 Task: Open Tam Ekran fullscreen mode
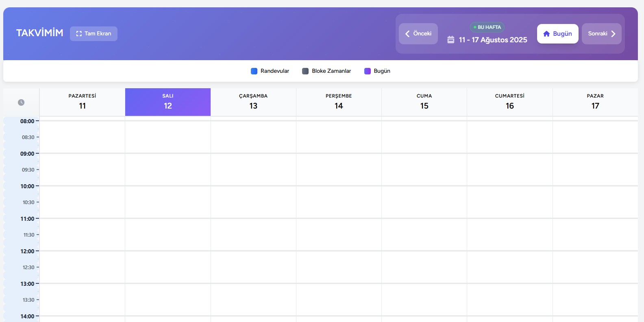pyautogui.click(x=94, y=34)
